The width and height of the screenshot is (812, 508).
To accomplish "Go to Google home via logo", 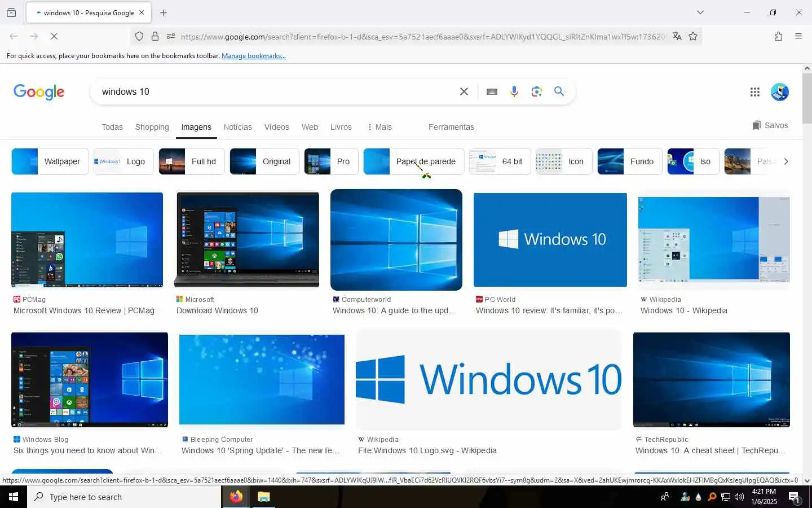I will (x=39, y=92).
